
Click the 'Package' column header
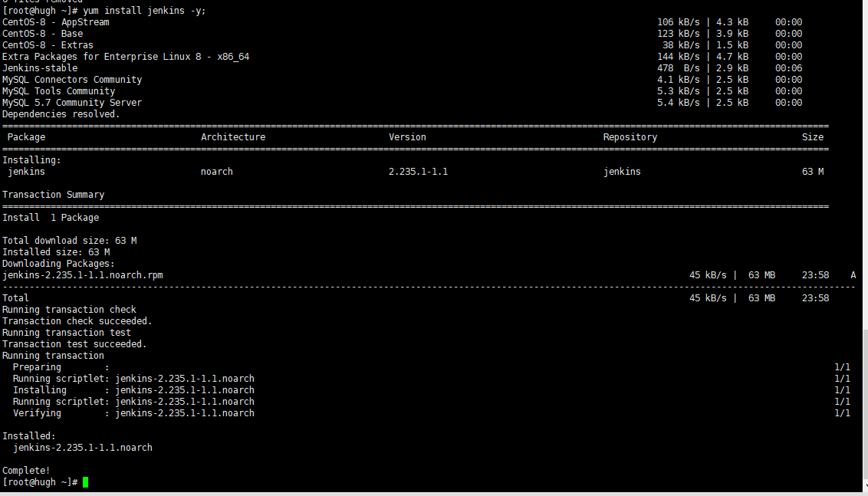tap(26, 137)
